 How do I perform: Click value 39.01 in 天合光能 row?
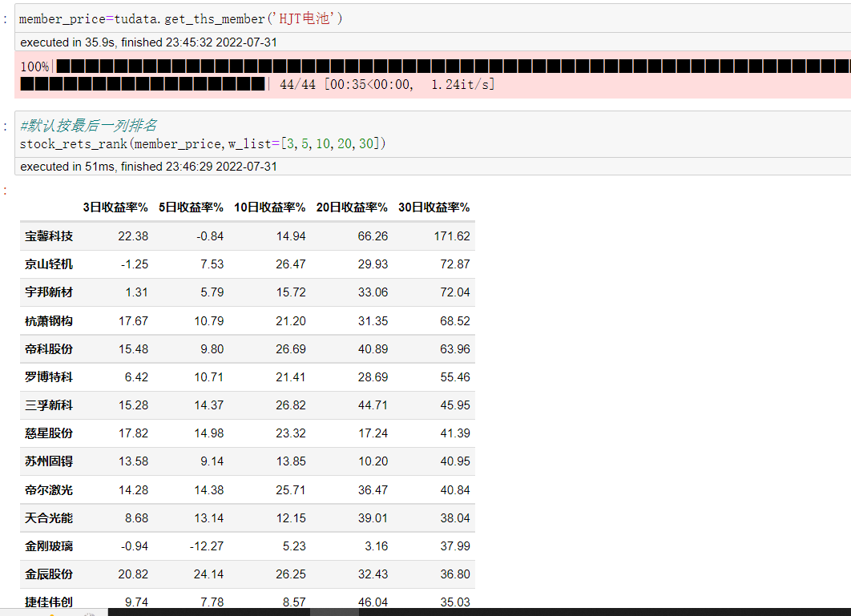[373, 517]
